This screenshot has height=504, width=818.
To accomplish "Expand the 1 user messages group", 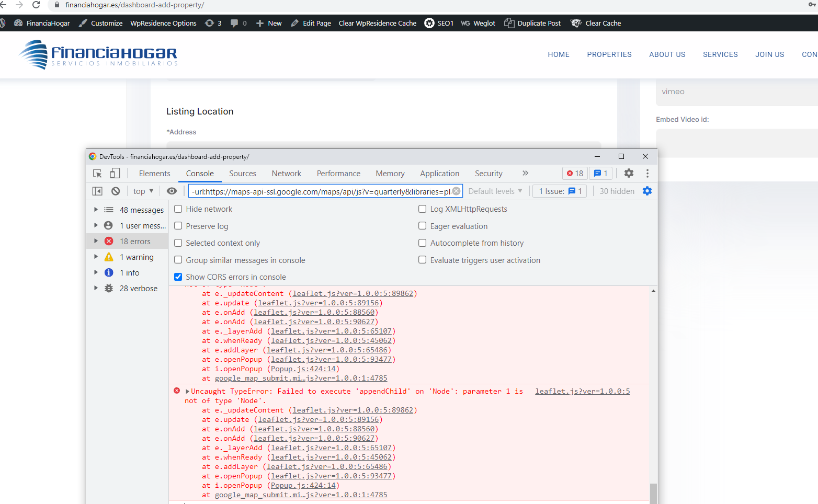I will pos(96,225).
